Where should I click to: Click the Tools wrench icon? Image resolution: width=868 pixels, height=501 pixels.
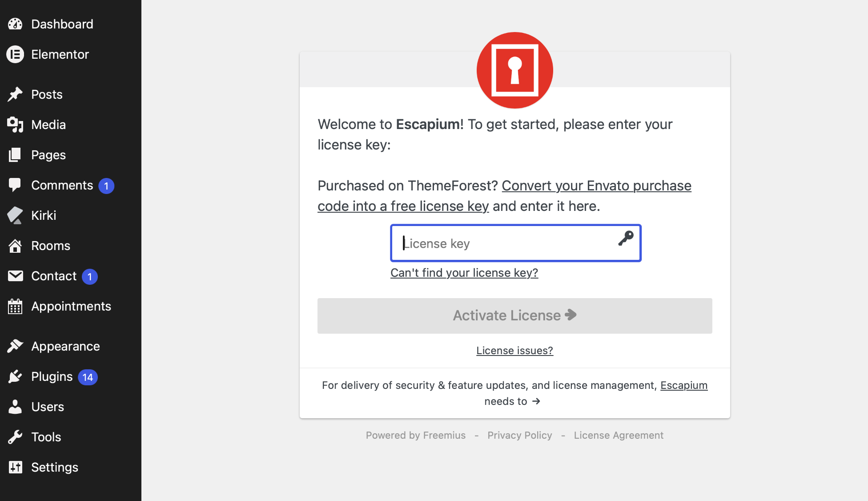pyautogui.click(x=15, y=437)
